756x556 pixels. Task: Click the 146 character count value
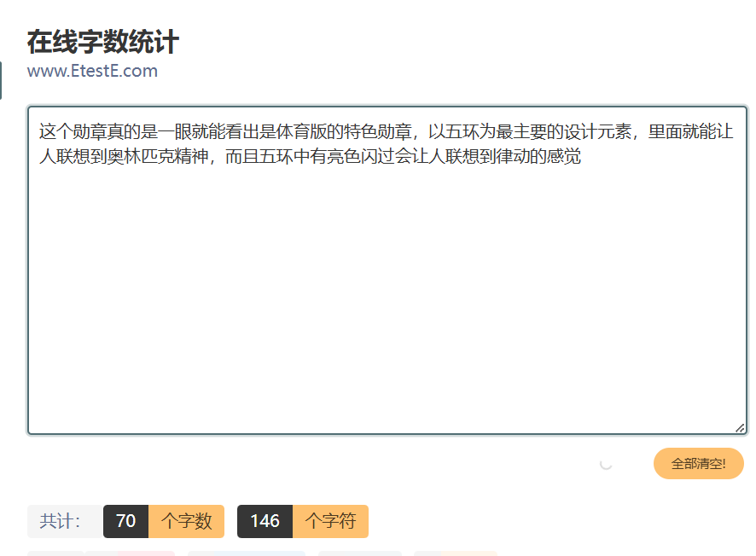point(265,521)
